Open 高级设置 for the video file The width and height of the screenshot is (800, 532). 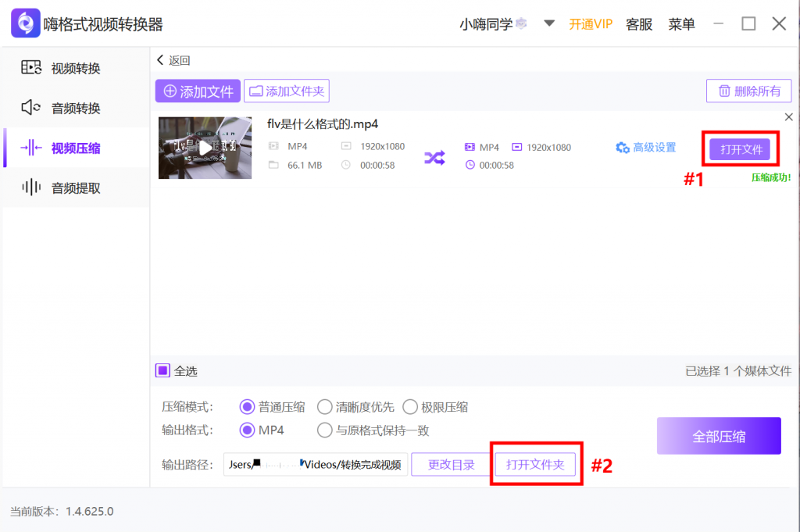click(x=645, y=148)
